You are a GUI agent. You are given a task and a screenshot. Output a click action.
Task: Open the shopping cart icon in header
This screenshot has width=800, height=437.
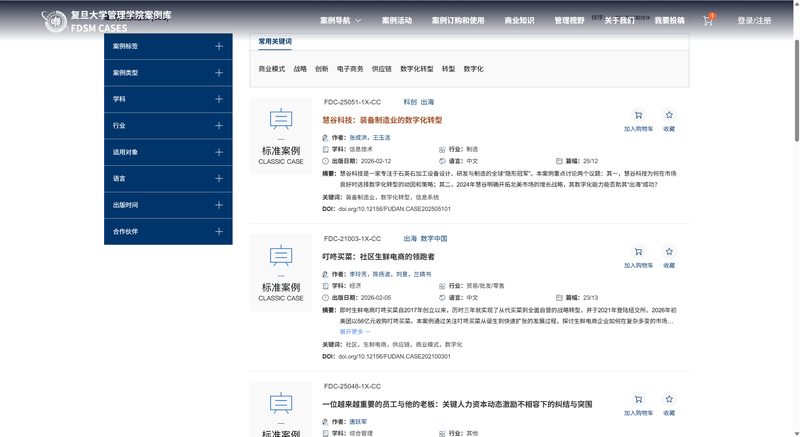click(708, 20)
